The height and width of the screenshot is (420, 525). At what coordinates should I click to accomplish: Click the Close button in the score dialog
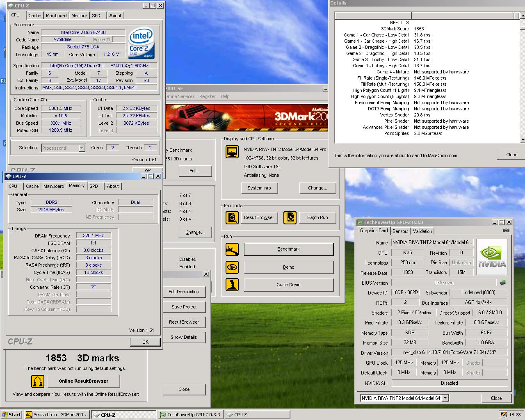click(184, 389)
